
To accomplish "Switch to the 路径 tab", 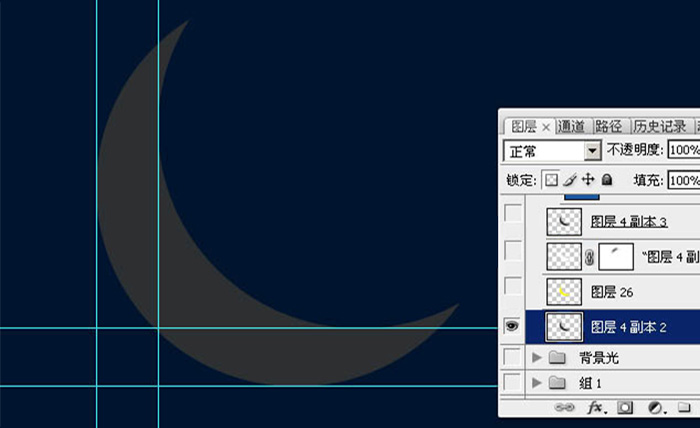I will tap(608, 127).
